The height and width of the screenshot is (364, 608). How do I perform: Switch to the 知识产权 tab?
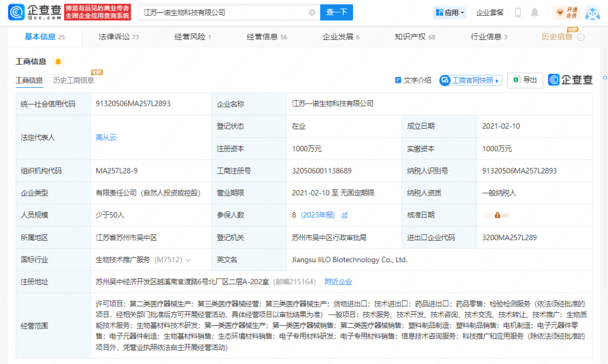pos(415,37)
